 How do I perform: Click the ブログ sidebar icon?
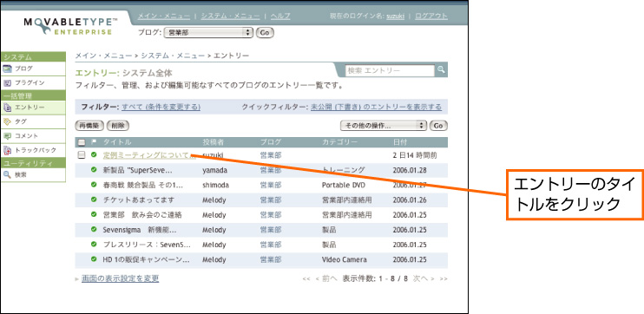click(x=7, y=69)
